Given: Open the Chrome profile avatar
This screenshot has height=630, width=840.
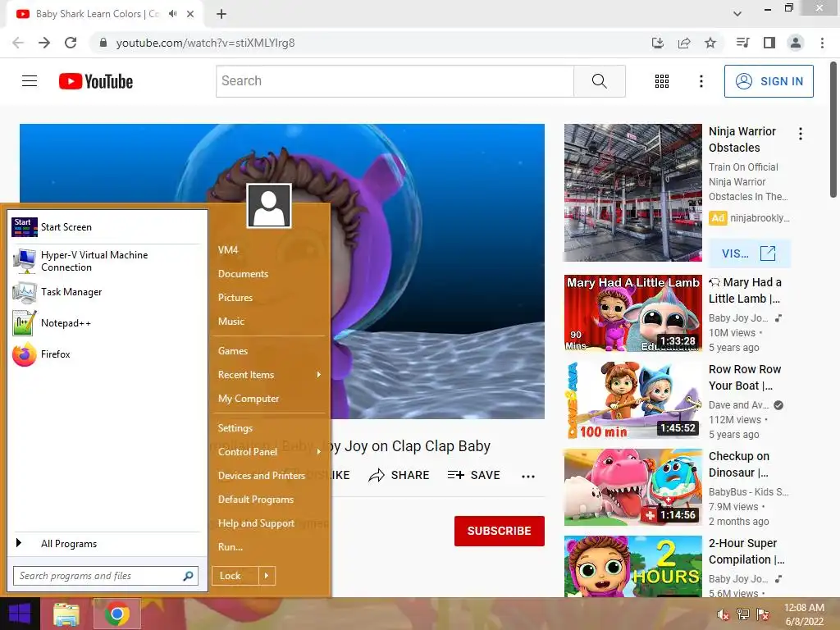Looking at the screenshot, I should click(796, 43).
